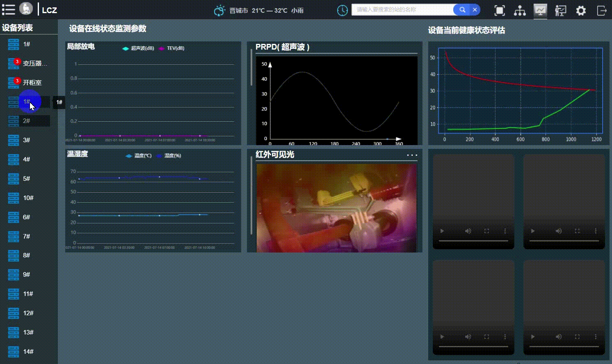Toggle the 湿度(%) legend in 温湿度 chart
This screenshot has width=612, height=364.
pos(169,156)
